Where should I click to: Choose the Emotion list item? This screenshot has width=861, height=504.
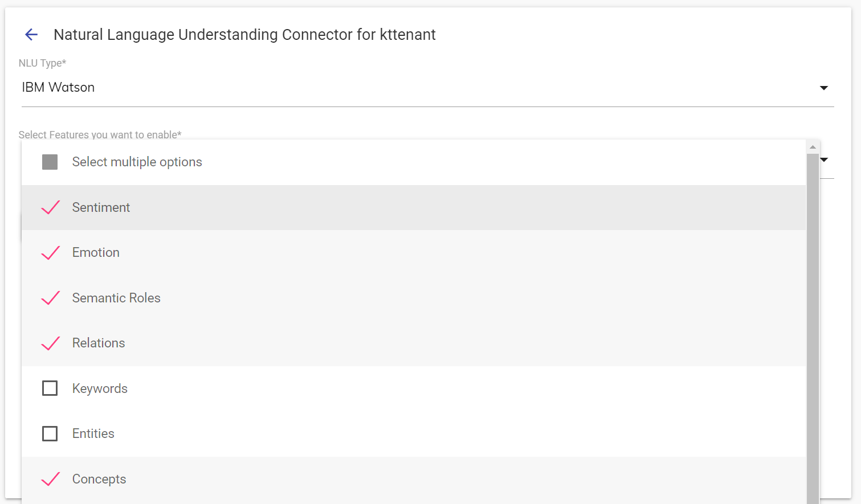96,253
